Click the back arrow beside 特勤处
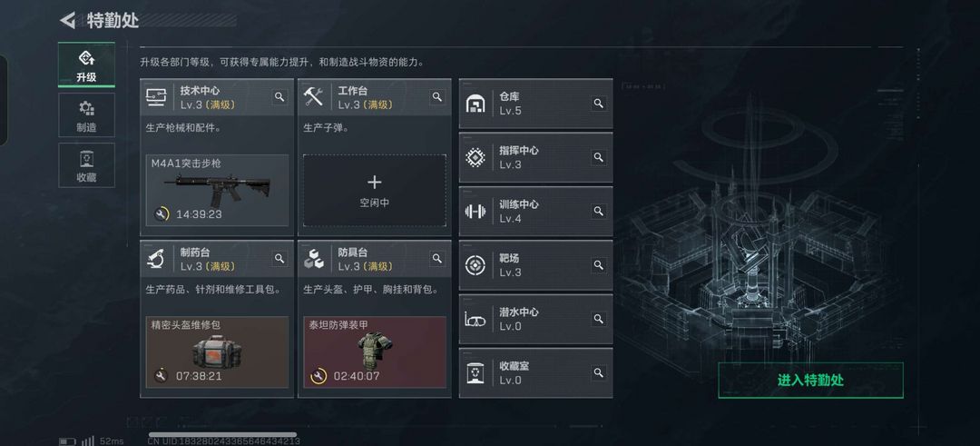This screenshot has width=980, height=446. (67, 20)
